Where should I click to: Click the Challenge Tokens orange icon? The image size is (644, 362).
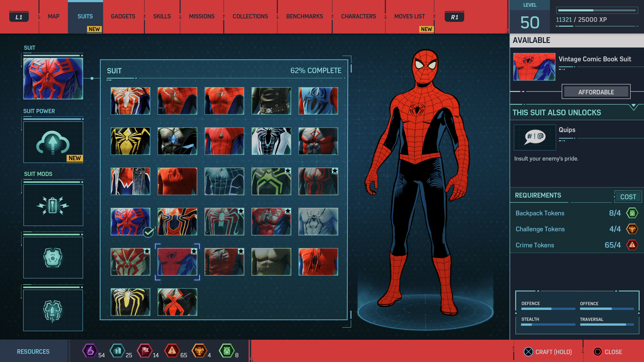point(632,229)
